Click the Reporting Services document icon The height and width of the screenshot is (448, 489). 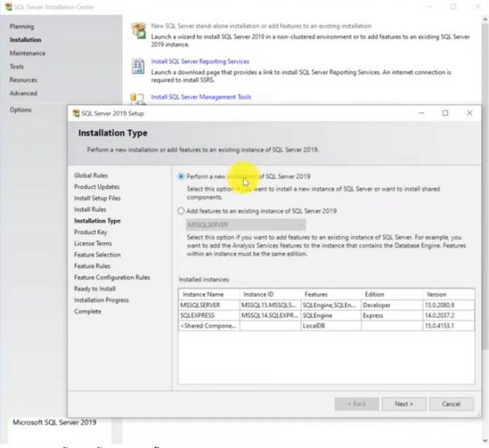point(138,66)
